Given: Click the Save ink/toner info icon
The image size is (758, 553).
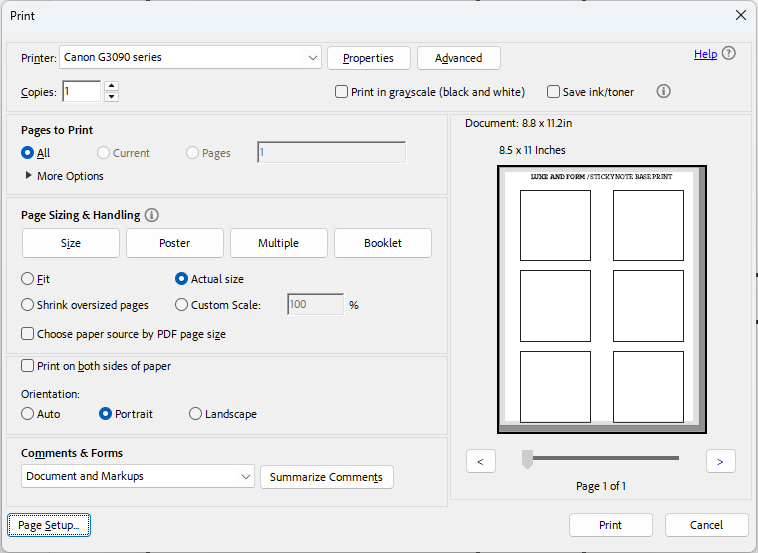Looking at the screenshot, I should (663, 91).
